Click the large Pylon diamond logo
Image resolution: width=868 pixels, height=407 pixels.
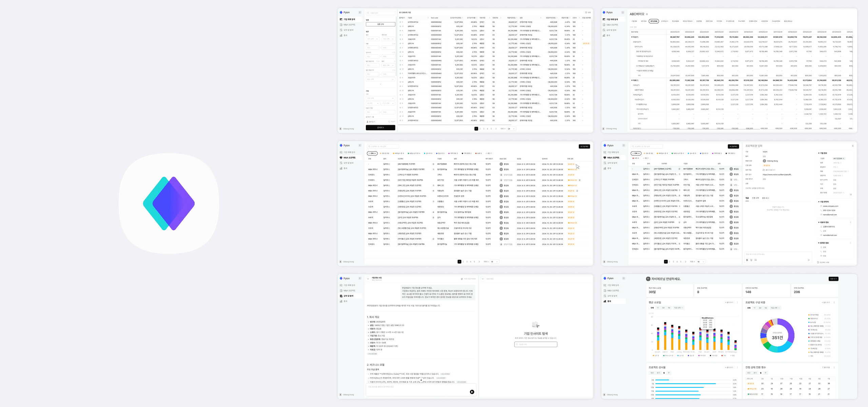tap(169, 203)
